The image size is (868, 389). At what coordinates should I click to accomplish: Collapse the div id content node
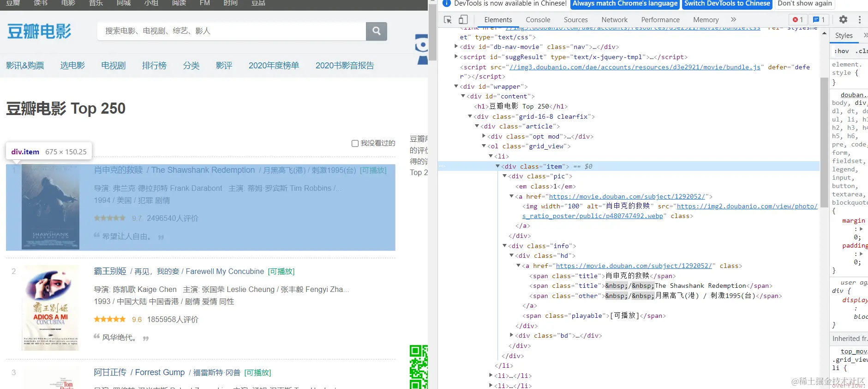[463, 96]
